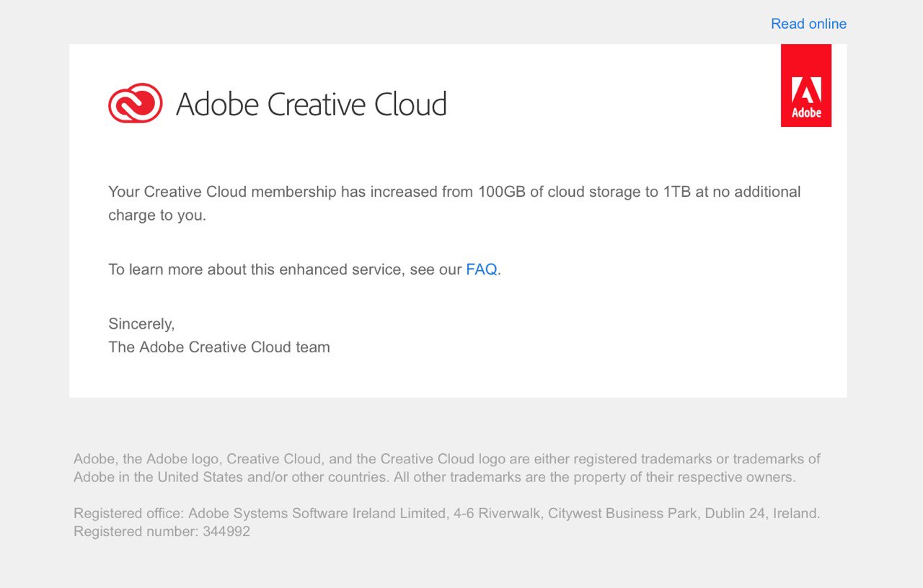The image size is (923, 588).
Task: Follow the FAQ hyperlink
Action: pos(482,269)
